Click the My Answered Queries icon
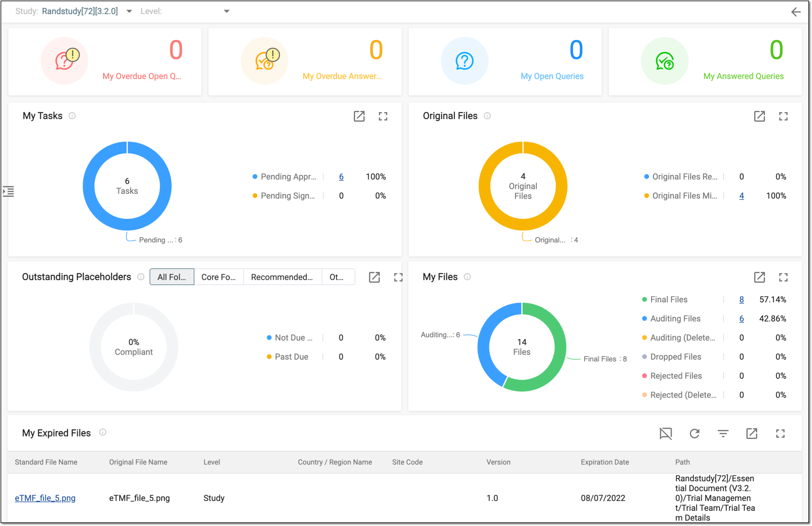Image resolution: width=812 pixels, height=526 pixels. [665, 61]
